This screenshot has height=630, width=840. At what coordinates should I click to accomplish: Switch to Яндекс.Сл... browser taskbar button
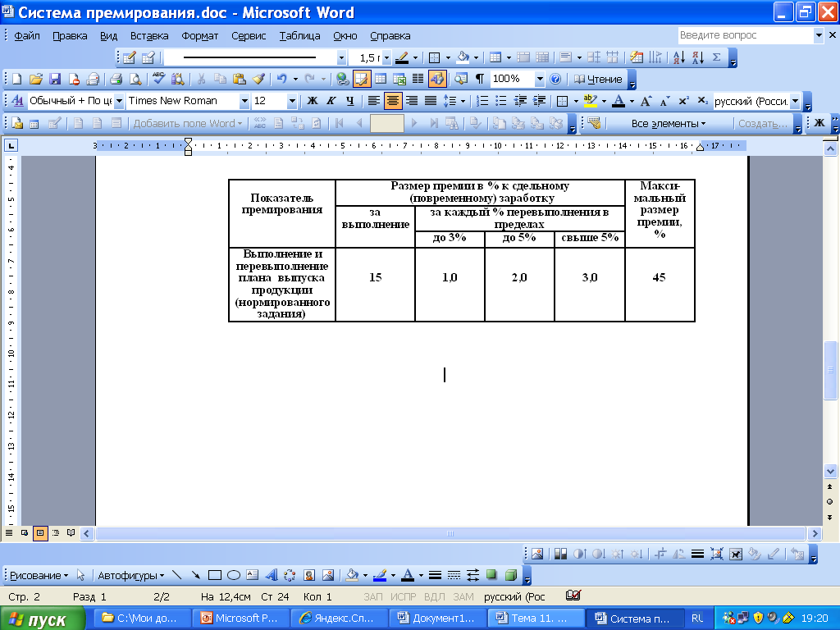[337, 619]
